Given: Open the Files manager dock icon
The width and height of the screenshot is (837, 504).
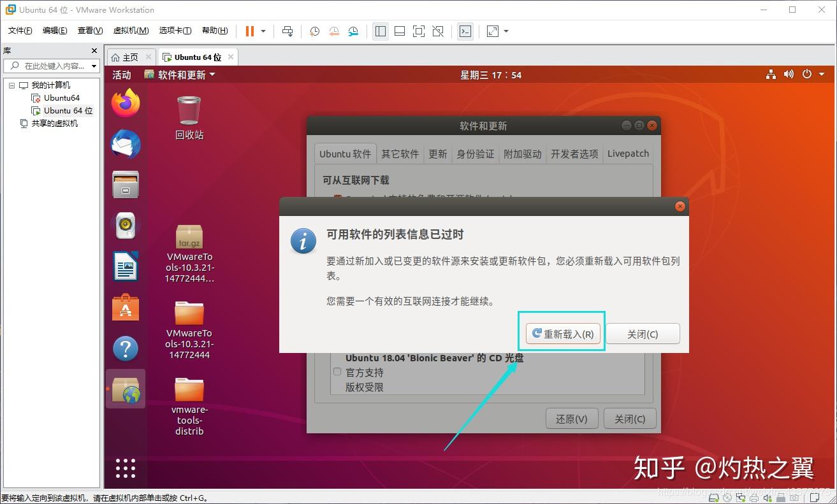Looking at the screenshot, I should pyautogui.click(x=126, y=184).
